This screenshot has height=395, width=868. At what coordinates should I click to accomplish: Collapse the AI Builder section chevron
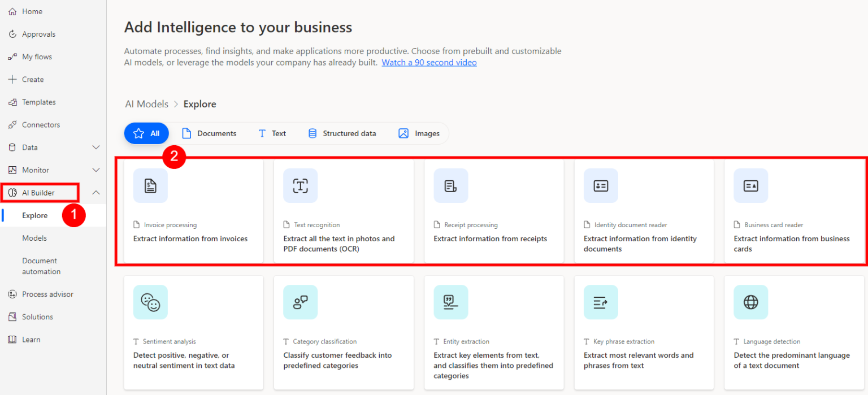point(96,193)
